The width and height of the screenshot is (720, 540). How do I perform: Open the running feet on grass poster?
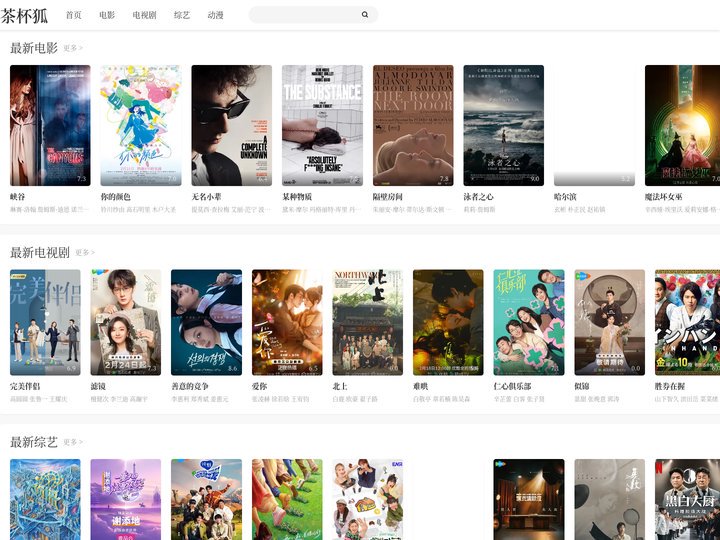pyautogui.click(x=287, y=500)
